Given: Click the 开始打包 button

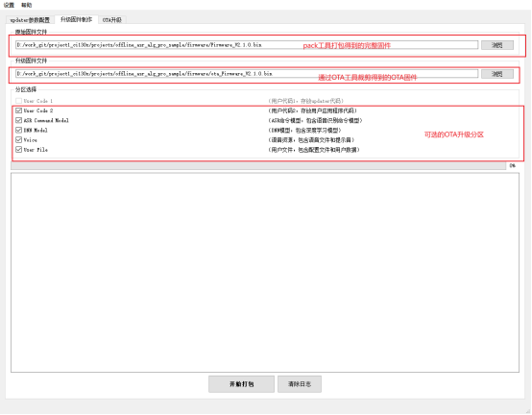Looking at the screenshot, I should 241,384.
